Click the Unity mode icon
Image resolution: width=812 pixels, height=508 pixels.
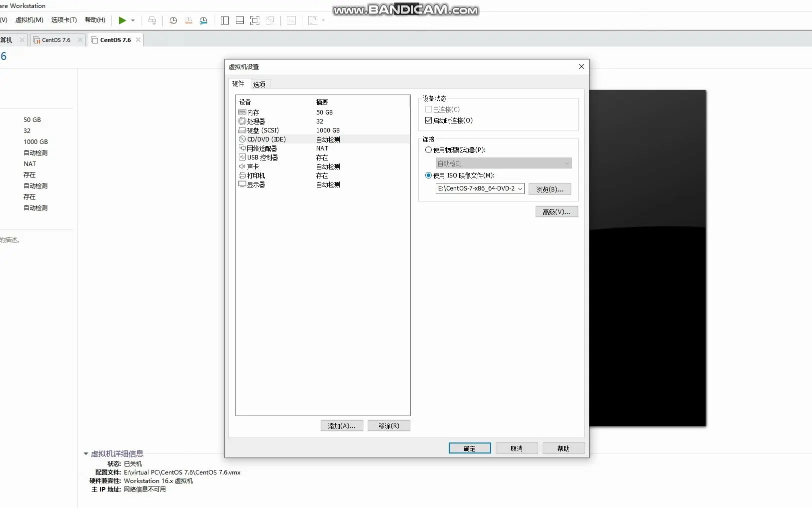point(270,20)
